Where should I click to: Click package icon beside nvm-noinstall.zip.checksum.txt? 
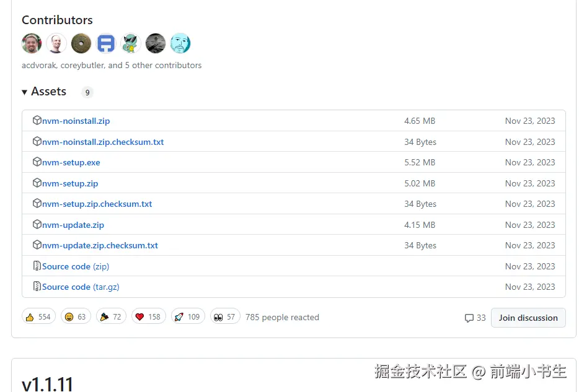pos(37,141)
